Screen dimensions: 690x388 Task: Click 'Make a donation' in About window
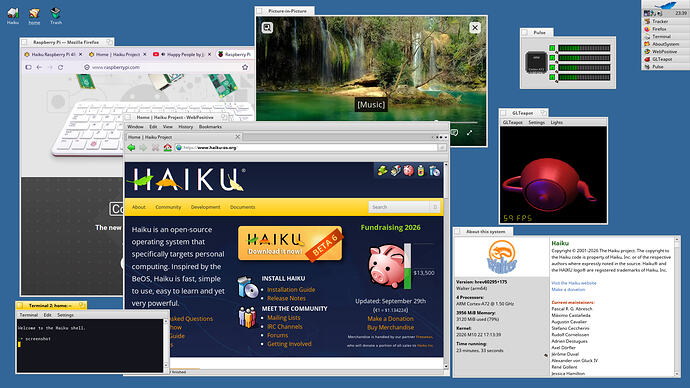(568, 289)
